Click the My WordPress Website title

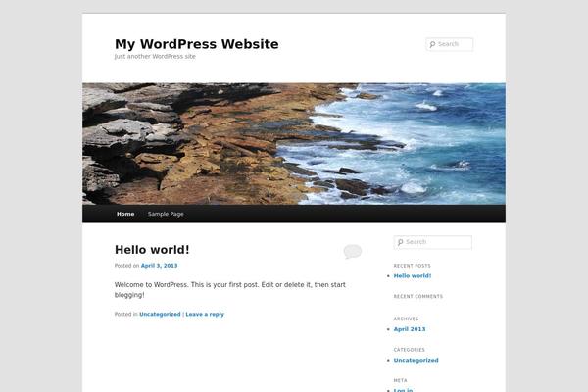point(197,44)
